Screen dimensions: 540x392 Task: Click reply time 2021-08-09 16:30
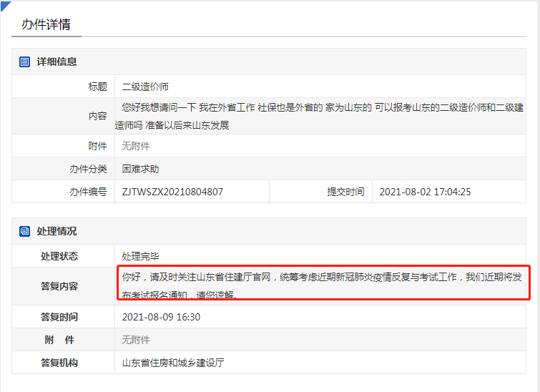coord(161,317)
